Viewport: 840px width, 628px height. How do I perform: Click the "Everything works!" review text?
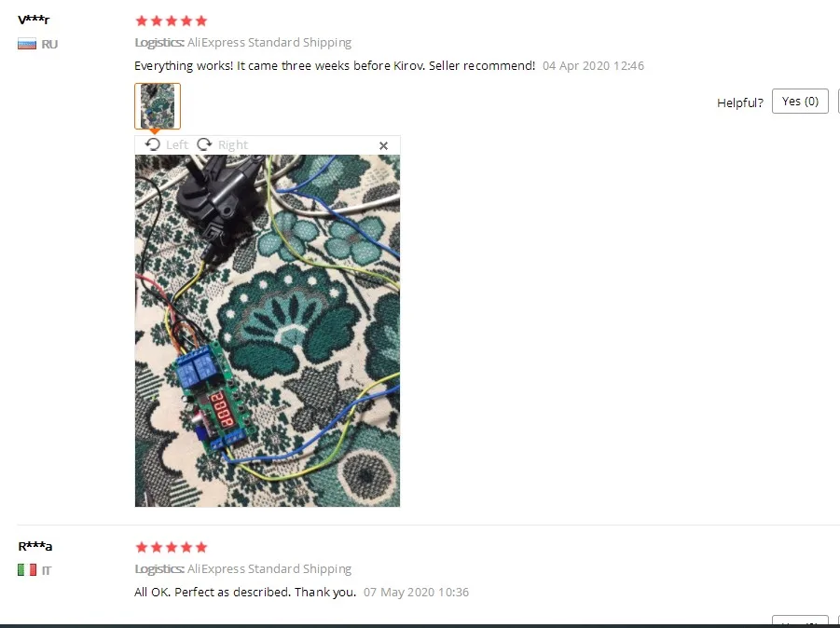click(335, 66)
